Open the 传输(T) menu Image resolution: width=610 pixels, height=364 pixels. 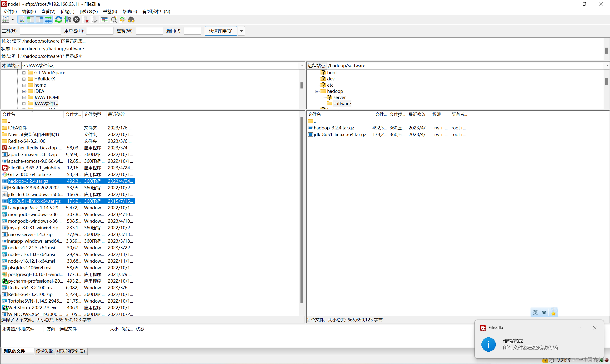point(68,11)
